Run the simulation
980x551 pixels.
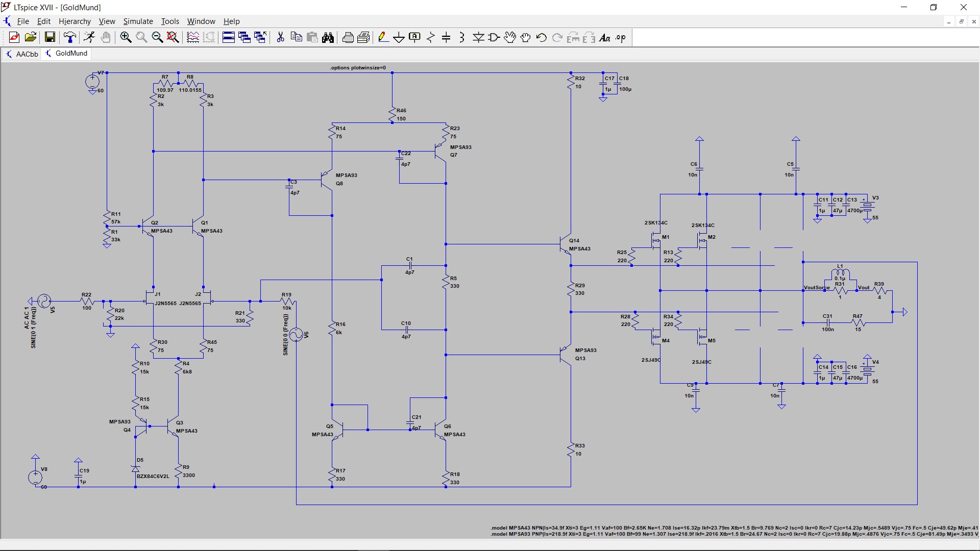pyautogui.click(x=89, y=37)
